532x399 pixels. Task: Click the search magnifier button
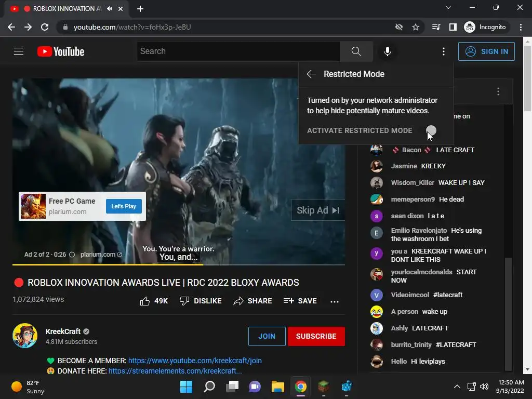click(x=356, y=51)
